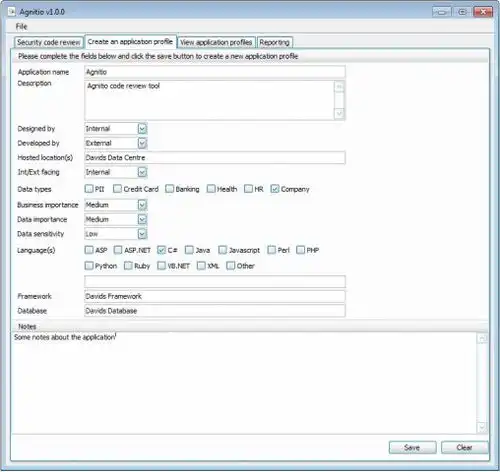Enable the Javascript language checkbox
500x472 pixels.
click(x=222, y=250)
